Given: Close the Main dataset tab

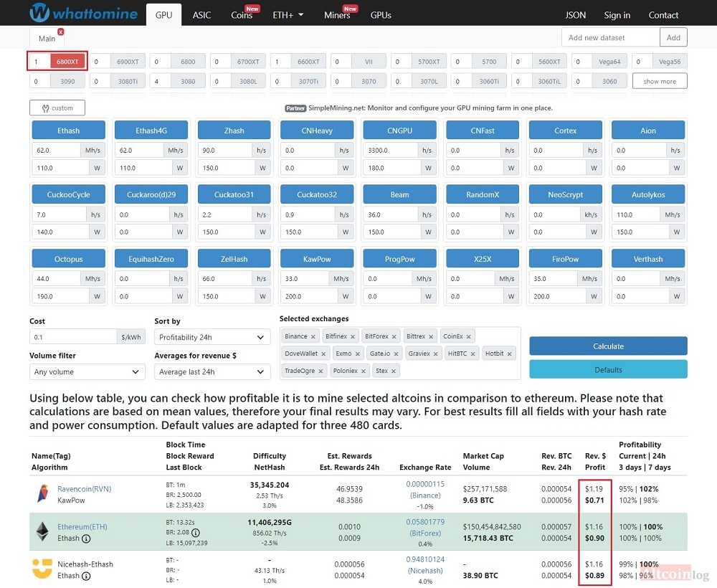Looking at the screenshot, I should [60, 32].
